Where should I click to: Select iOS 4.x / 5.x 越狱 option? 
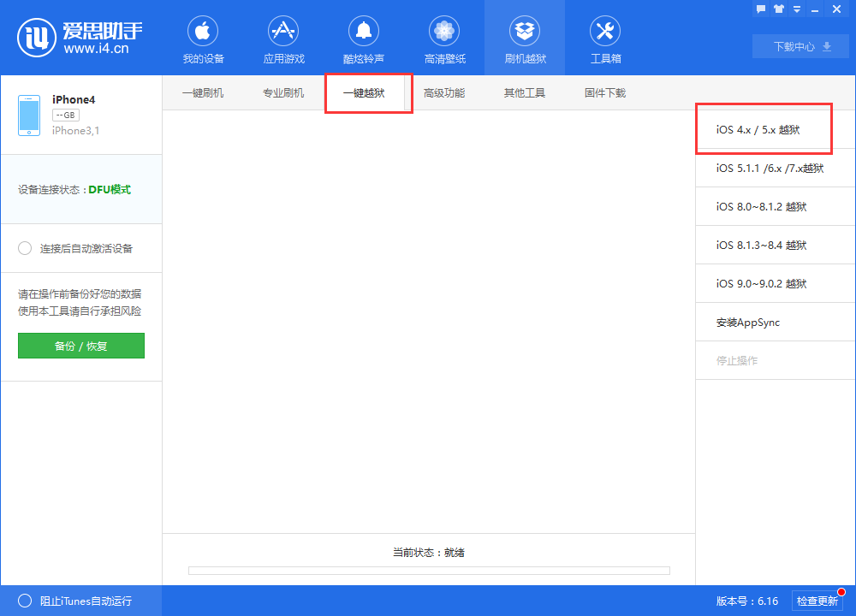[776, 129]
